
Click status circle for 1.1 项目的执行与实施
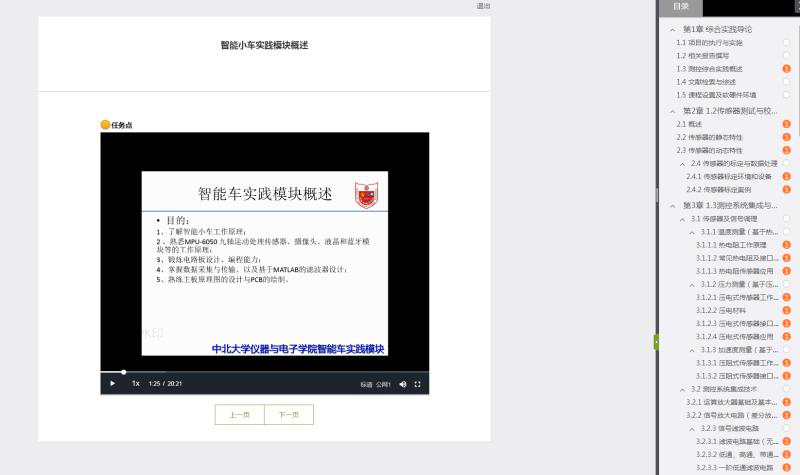click(787, 43)
